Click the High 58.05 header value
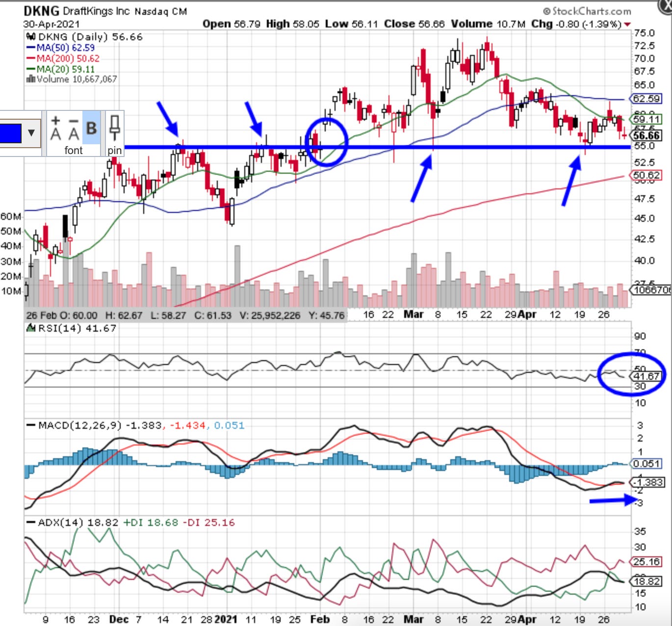Image resolution: width=672 pixels, height=626 pixels. tap(292, 24)
